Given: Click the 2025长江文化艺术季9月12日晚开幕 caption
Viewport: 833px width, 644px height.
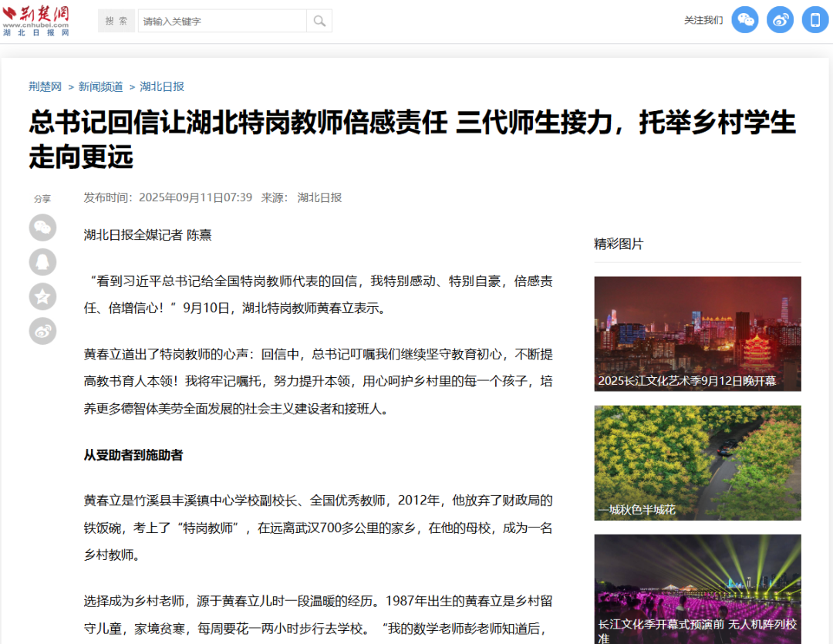Looking at the screenshot, I should point(686,381).
